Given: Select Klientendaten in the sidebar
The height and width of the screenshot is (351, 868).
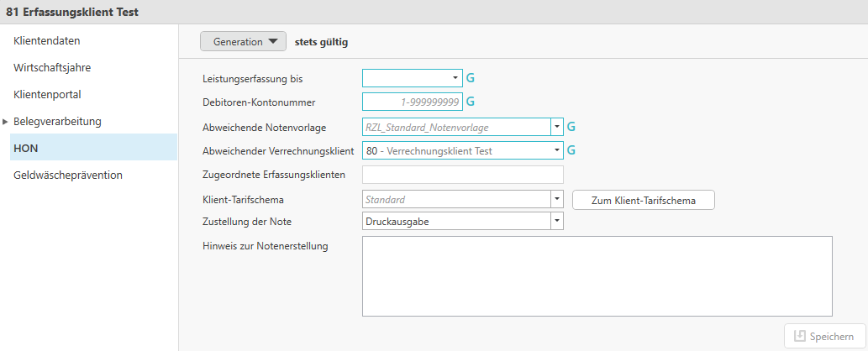Looking at the screenshot, I should coord(47,40).
